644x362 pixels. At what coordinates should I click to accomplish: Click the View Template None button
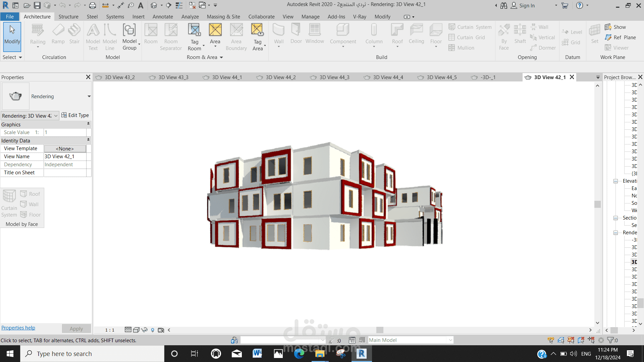click(65, 148)
